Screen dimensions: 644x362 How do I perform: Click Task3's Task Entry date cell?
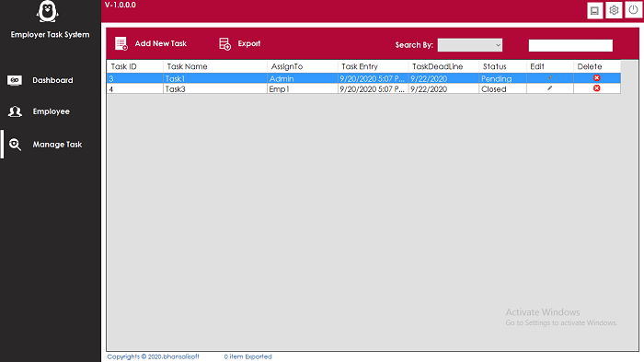click(x=373, y=88)
